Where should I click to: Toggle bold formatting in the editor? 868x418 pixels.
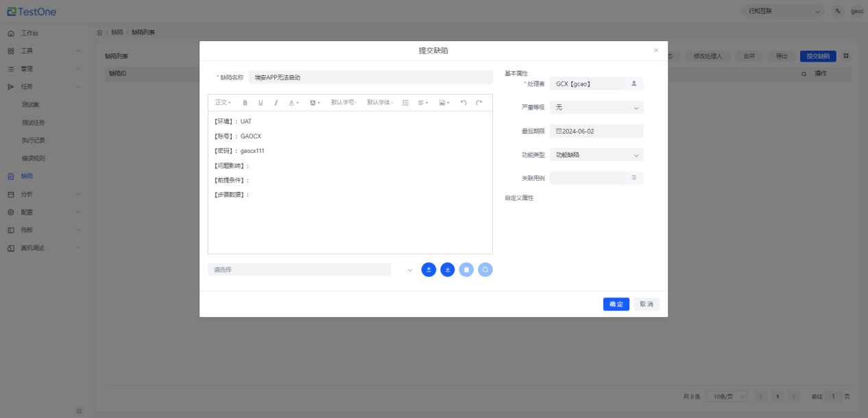coord(245,103)
